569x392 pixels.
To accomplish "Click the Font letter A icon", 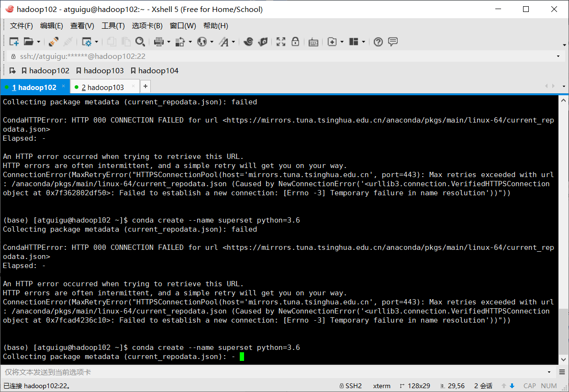I will [223, 42].
